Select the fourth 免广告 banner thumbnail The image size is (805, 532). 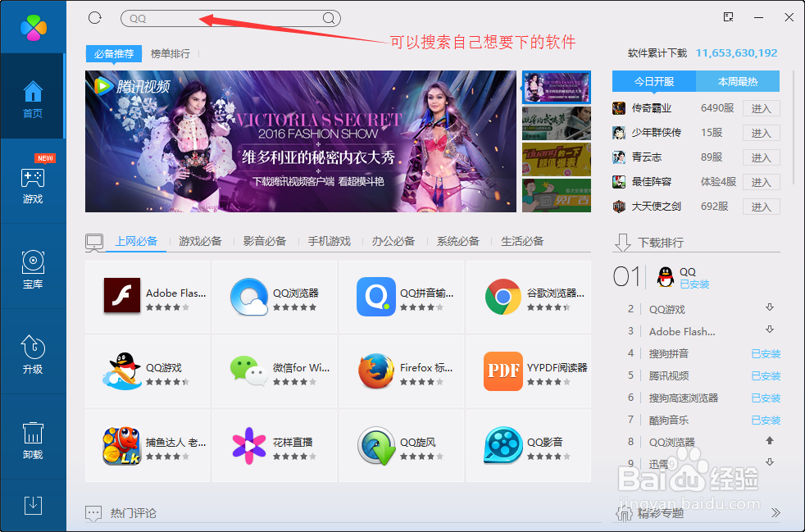pos(557,195)
